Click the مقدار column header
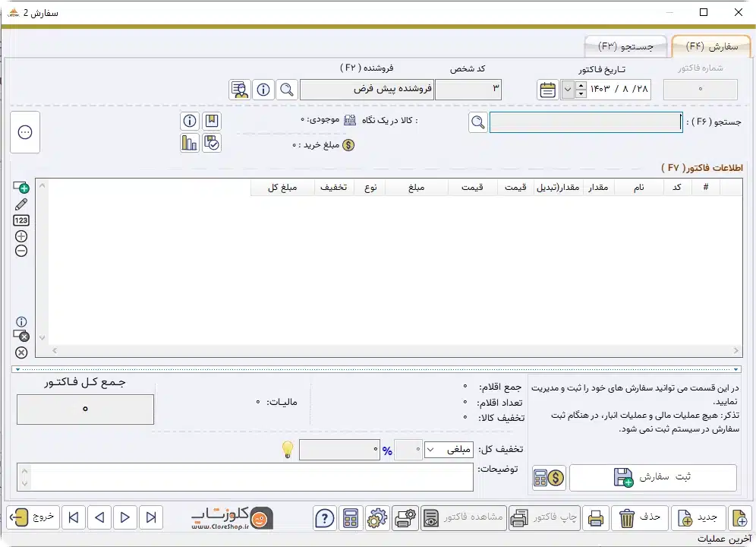 (598, 188)
